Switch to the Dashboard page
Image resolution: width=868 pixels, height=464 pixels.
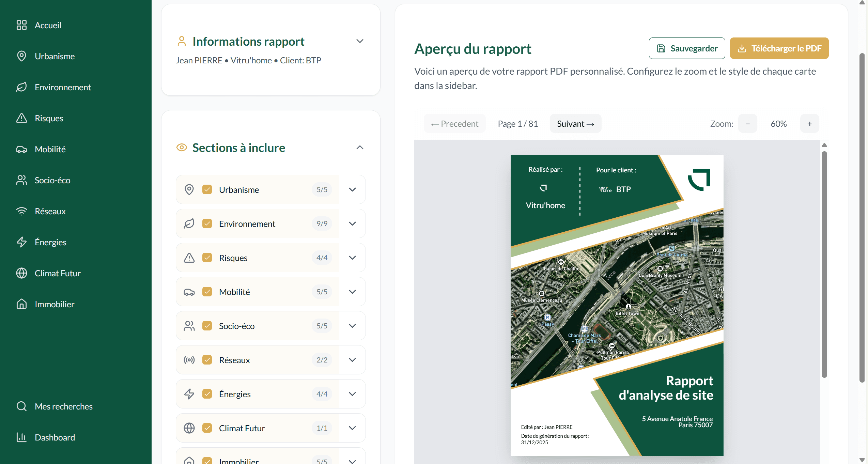click(55, 437)
